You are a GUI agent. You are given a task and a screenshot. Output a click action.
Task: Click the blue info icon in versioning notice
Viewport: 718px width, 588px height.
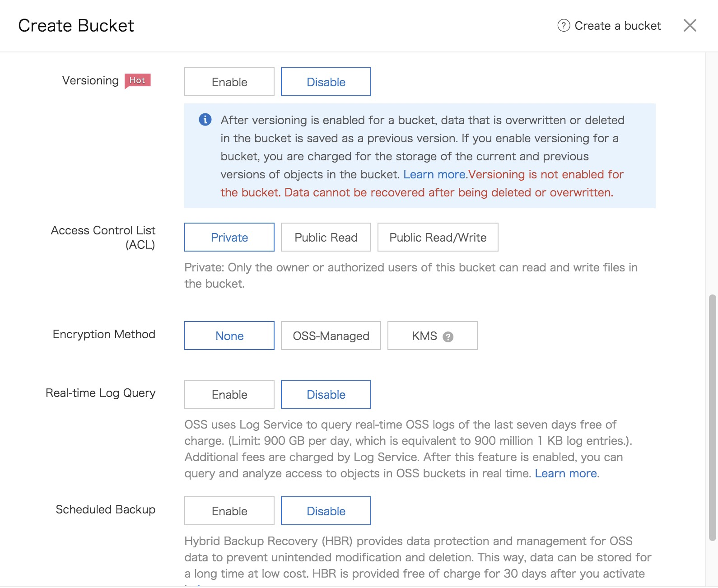tap(205, 120)
